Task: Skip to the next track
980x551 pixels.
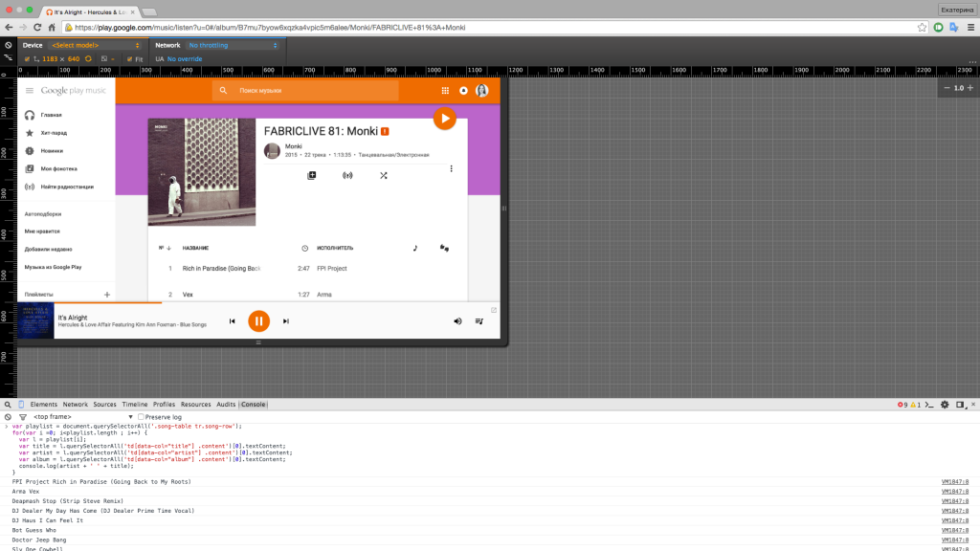Action: click(285, 321)
